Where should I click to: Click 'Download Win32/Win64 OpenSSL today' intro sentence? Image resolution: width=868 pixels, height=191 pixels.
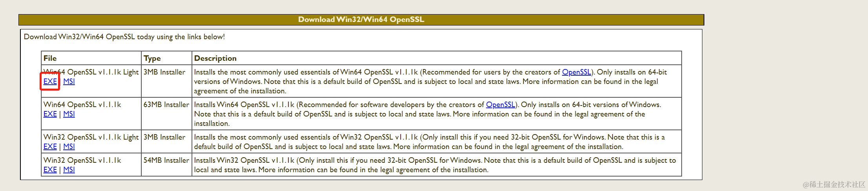124,37
